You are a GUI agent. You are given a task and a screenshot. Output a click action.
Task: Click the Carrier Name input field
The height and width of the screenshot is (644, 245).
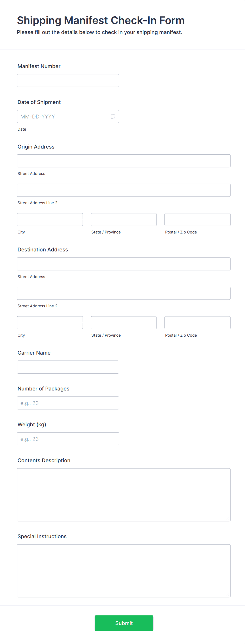(x=68, y=367)
